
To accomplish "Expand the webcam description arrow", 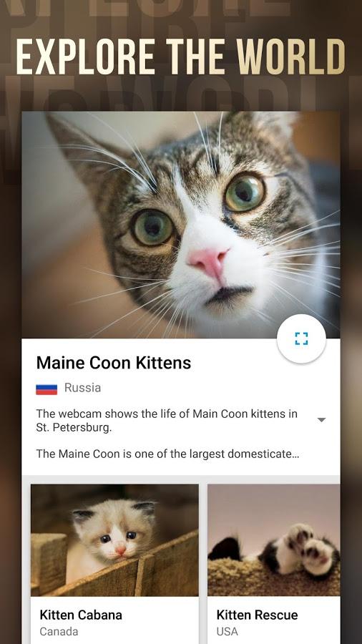I will point(322,420).
